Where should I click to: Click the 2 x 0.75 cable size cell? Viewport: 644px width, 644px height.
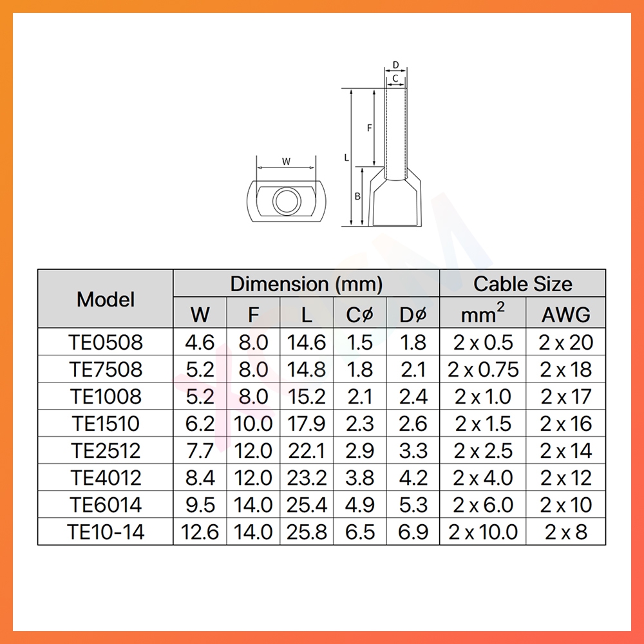pyautogui.click(x=483, y=370)
